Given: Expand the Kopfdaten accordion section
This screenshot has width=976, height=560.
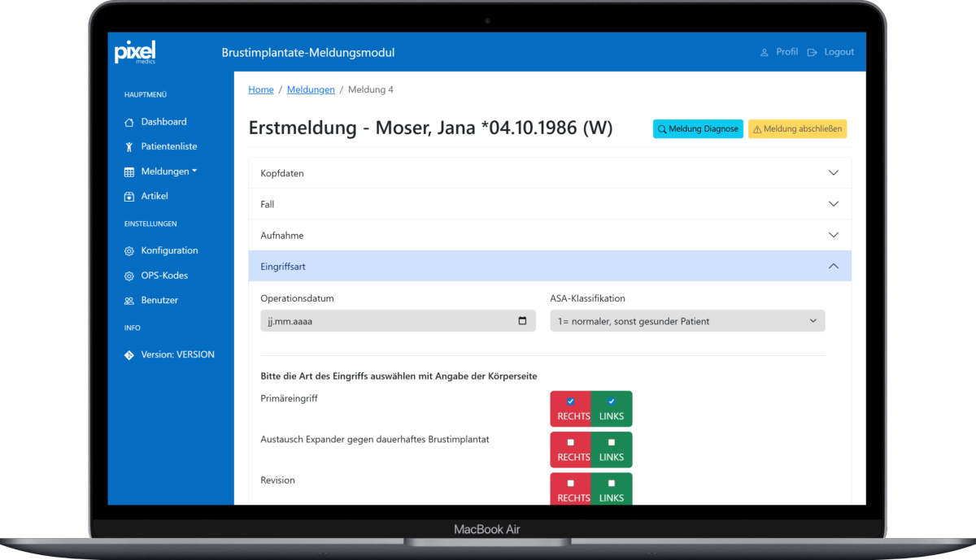Looking at the screenshot, I should 549,173.
